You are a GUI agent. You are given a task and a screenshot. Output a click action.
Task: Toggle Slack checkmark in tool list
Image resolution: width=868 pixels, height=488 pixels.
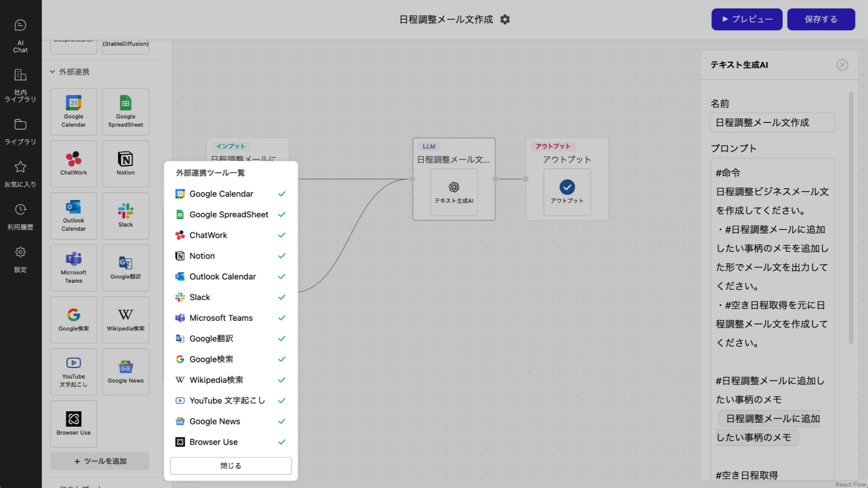click(282, 297)
